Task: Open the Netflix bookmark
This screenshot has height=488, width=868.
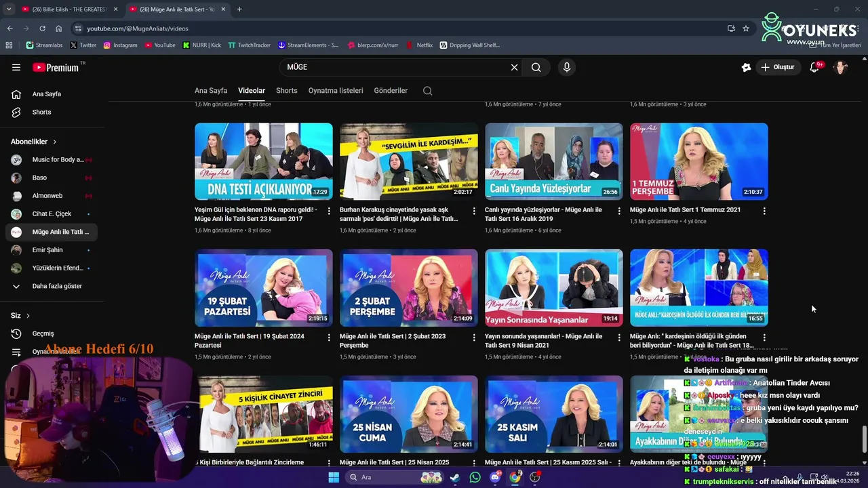Action: point(420,45)
